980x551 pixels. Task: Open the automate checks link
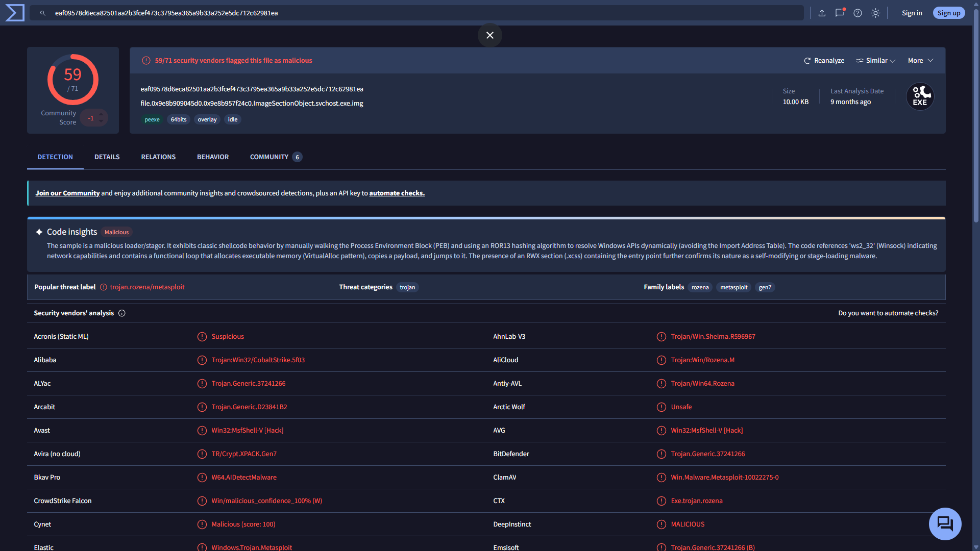[x=397, y=193]
